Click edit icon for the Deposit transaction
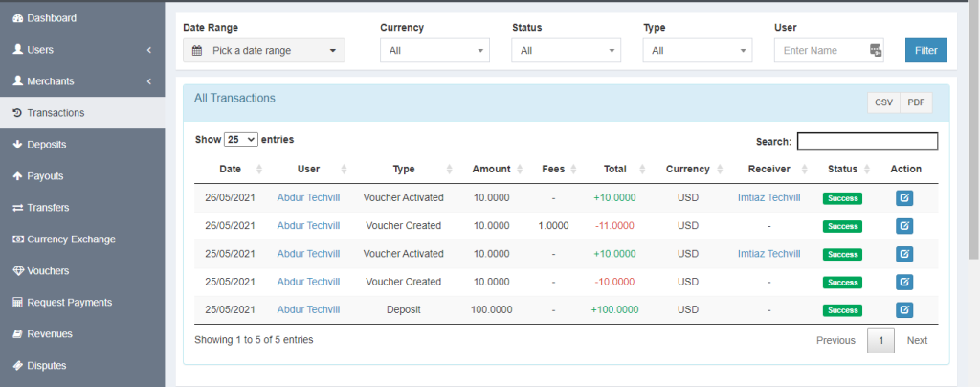Viewport: 980px width, 387px height. point(904,309)
